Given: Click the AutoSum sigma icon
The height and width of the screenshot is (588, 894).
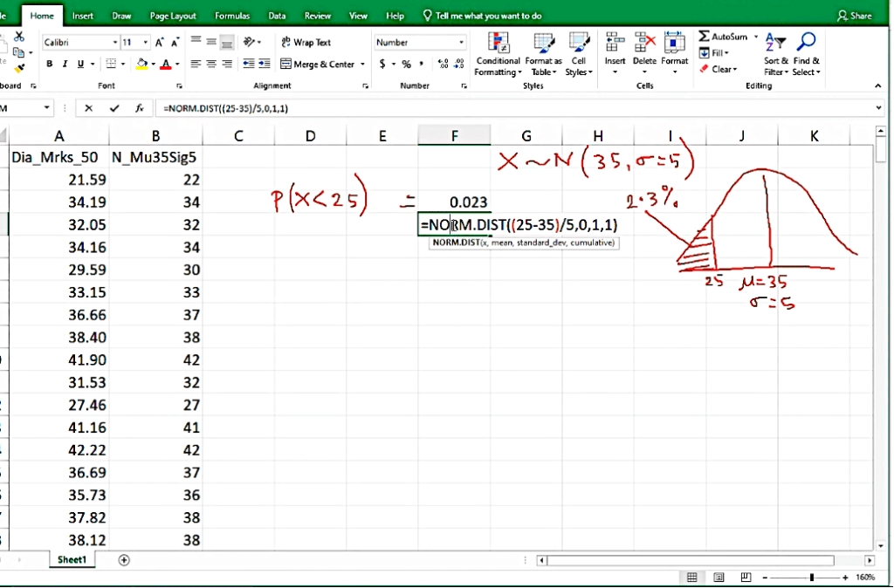Looking at the screenshot, I should tap(705, 37).
